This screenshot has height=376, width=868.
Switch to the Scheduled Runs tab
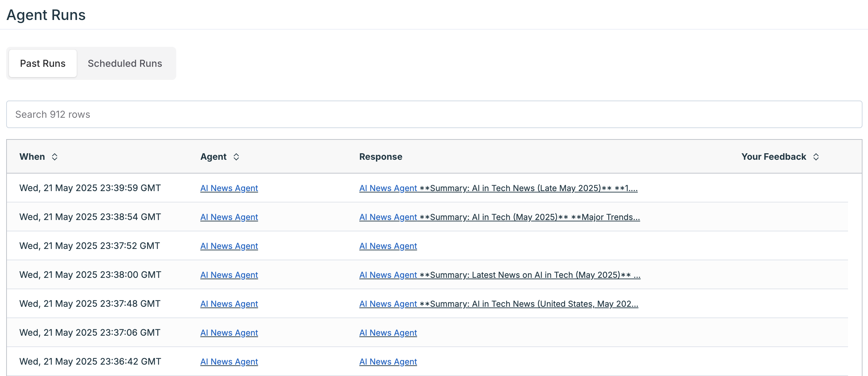click(125, 64)
